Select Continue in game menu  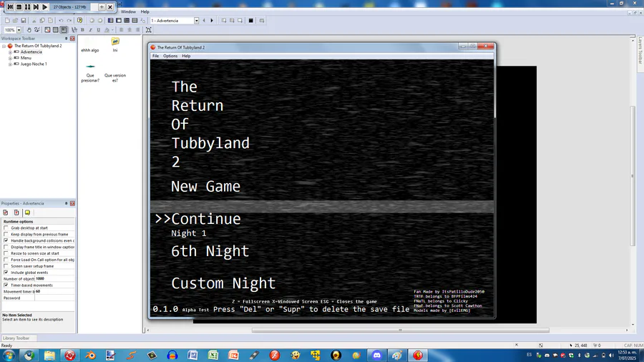click(x=206, y=219)
